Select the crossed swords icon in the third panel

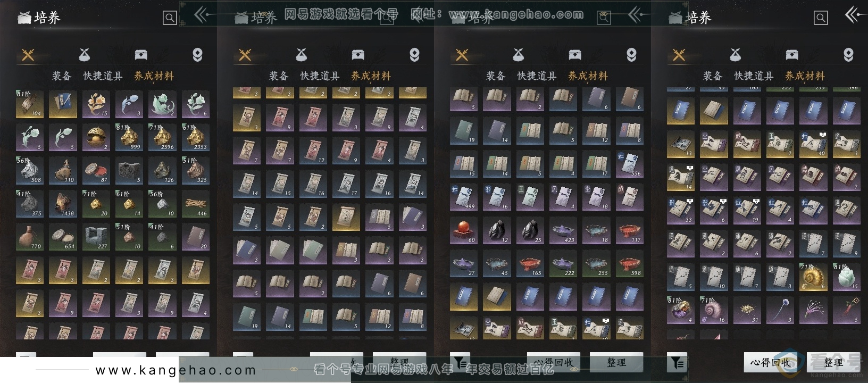click(x=462, y=54)
